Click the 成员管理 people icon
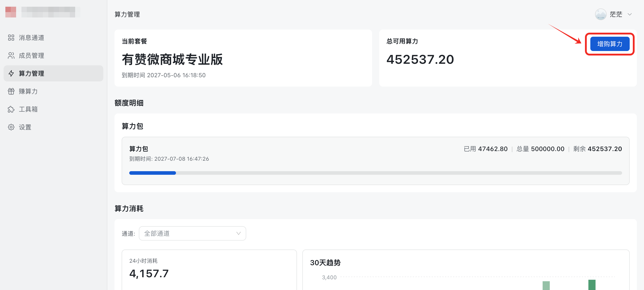 click(x=11, y=55)
